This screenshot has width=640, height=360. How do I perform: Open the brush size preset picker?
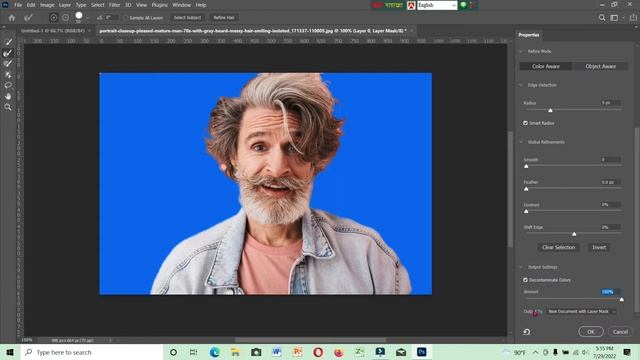point(79,17)
